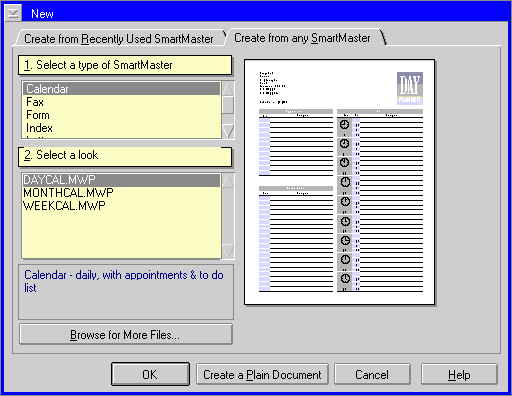Click '2. Select a look' label
512x396 pixels.
pos(125,156)
